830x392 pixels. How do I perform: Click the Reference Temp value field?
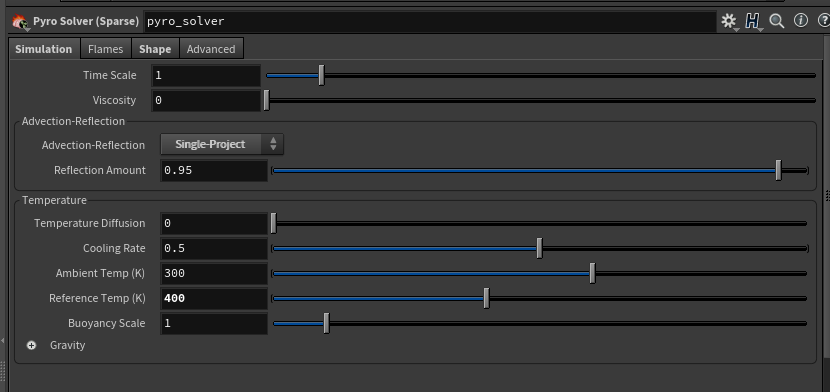point(214,298)
